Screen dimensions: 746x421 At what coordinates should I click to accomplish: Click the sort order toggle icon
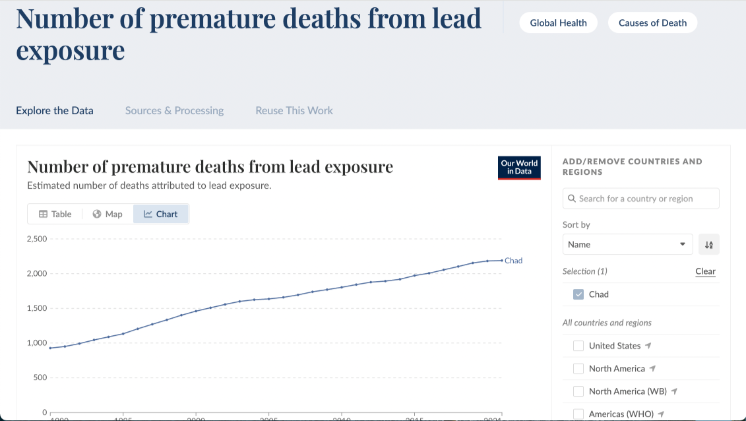tap(708, 244)
